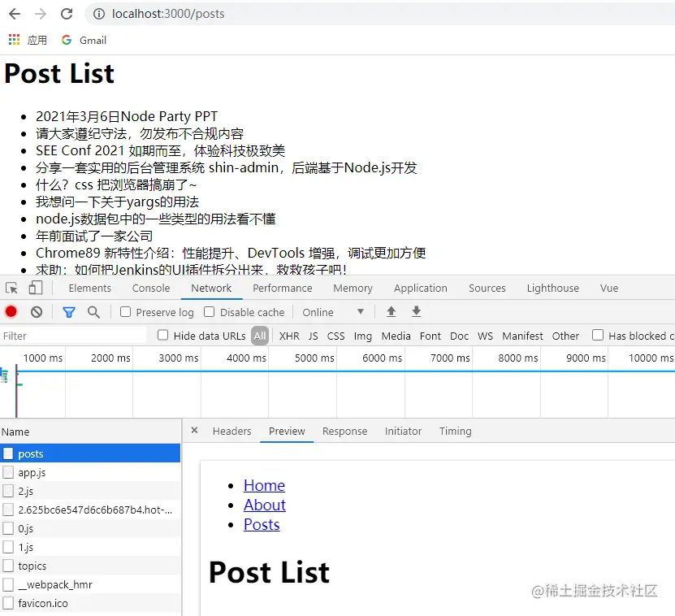
Task: Select the hot-update 2.625bc6e547d6c6b687b4 request
Action: point(90,510)
